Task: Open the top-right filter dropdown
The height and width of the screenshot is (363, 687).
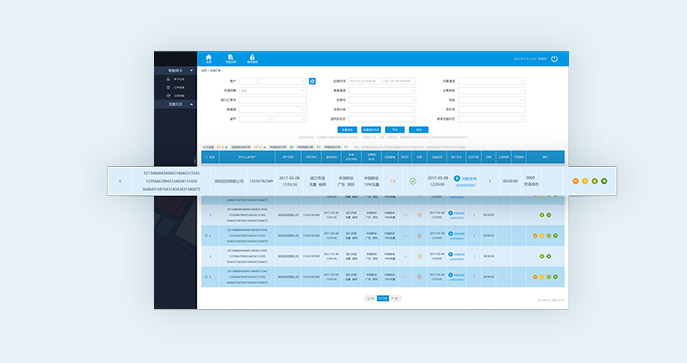Action: click(492, 81)
